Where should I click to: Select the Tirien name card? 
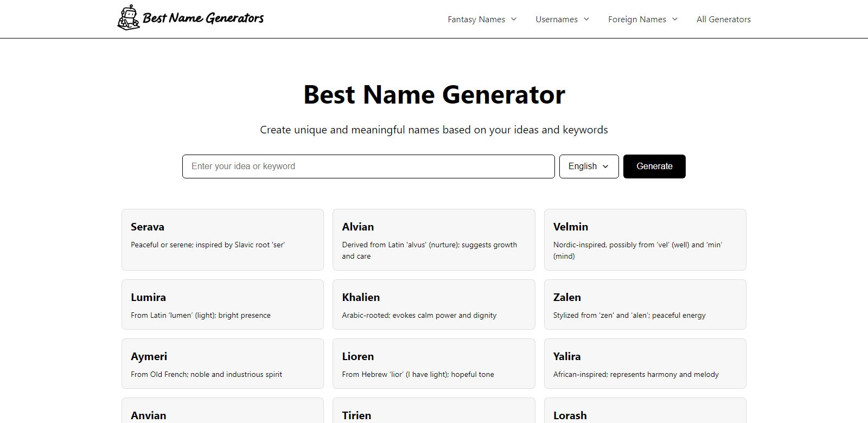[x=434, y=411]
